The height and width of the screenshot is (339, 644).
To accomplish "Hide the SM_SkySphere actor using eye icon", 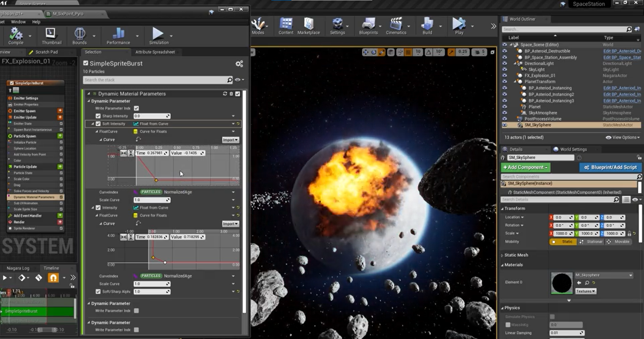I will click(x=504, y=125).
